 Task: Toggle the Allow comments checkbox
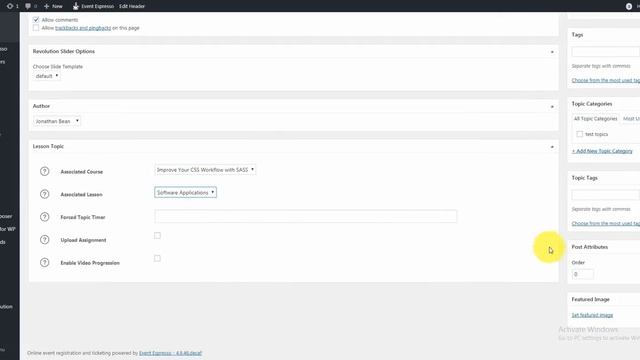tap(36, 20)
